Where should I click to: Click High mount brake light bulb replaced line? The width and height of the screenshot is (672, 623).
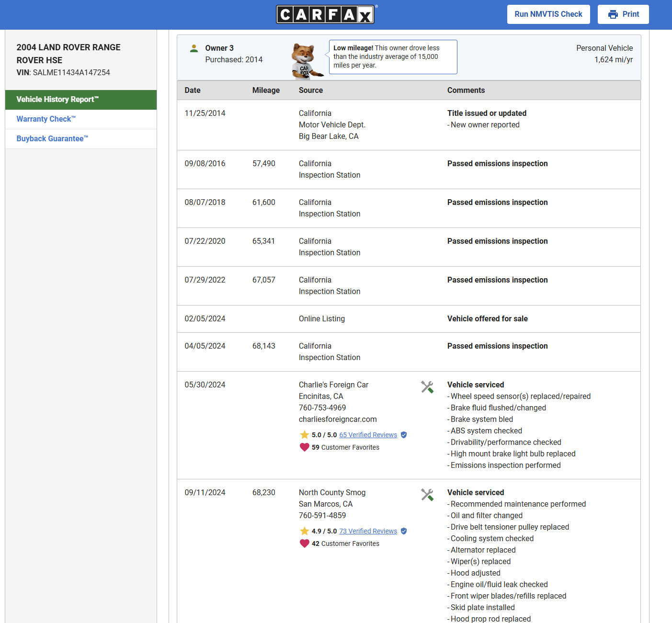pos(512,454)
